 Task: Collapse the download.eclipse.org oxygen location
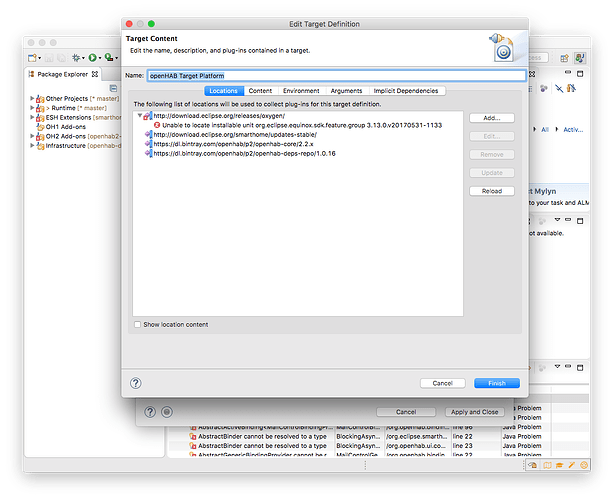pyautogui.click(x=140, y=115)
